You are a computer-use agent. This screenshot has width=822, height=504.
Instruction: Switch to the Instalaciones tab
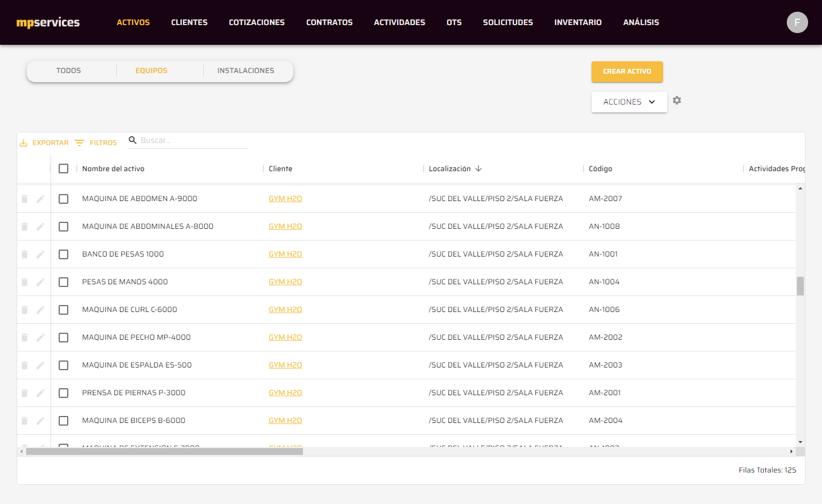[246, 70]
